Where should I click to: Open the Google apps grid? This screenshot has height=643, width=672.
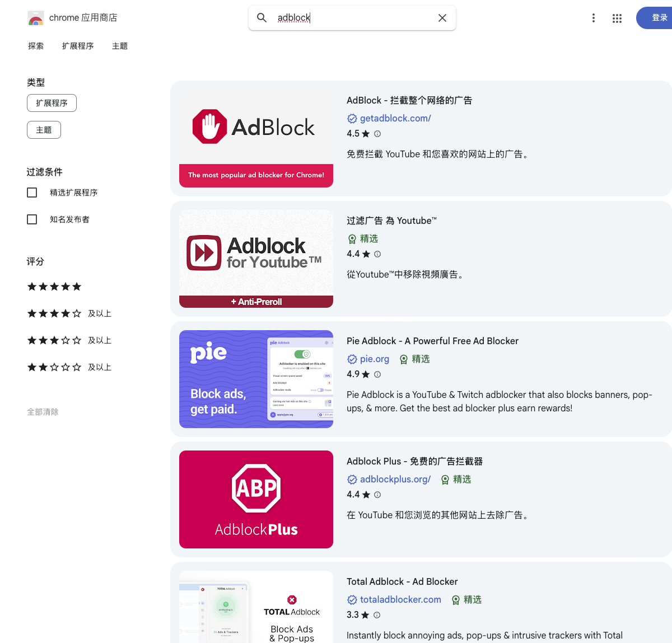click(617, 18)
